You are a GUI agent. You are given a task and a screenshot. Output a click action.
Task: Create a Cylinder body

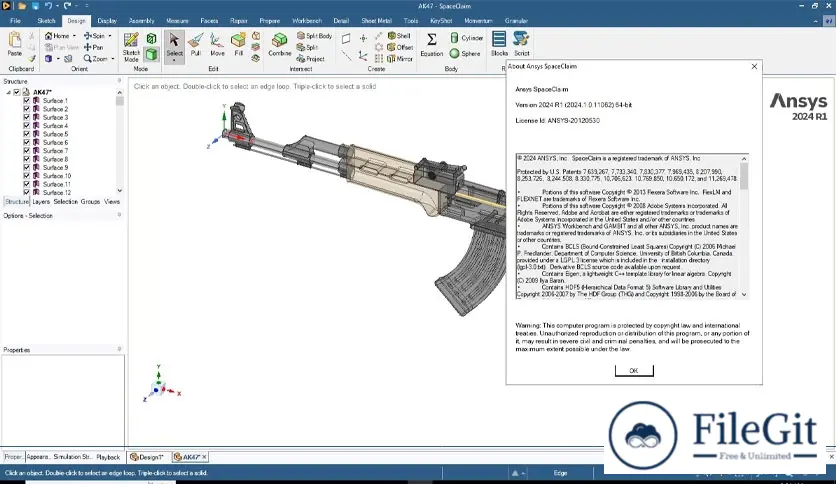tap(467, 38)
